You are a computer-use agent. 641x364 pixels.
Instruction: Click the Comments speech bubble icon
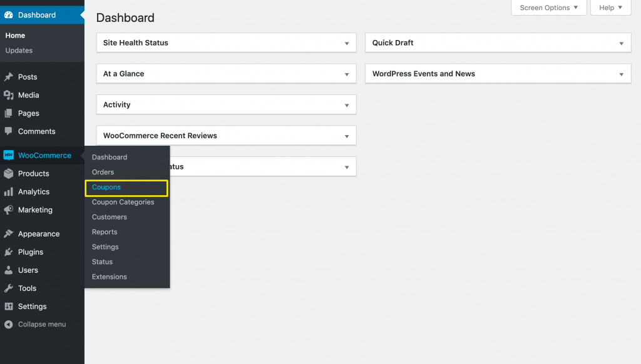point(9,131)
